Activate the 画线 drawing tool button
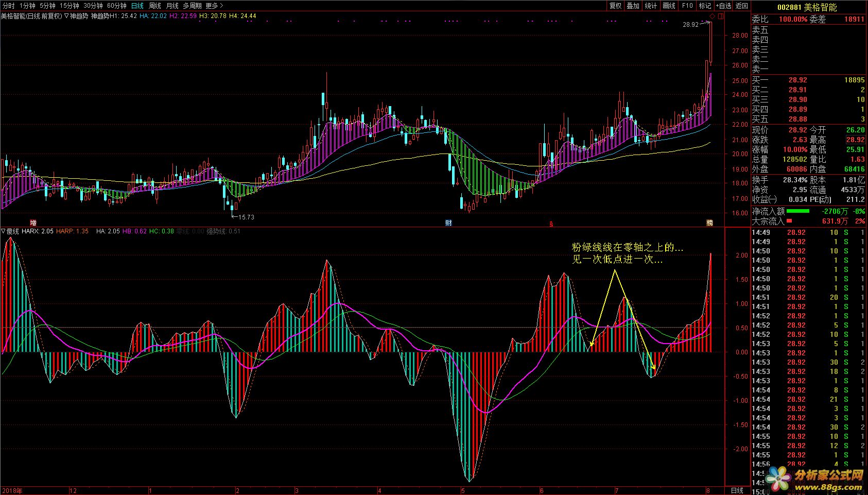868x495 pixels. point(669,6)
